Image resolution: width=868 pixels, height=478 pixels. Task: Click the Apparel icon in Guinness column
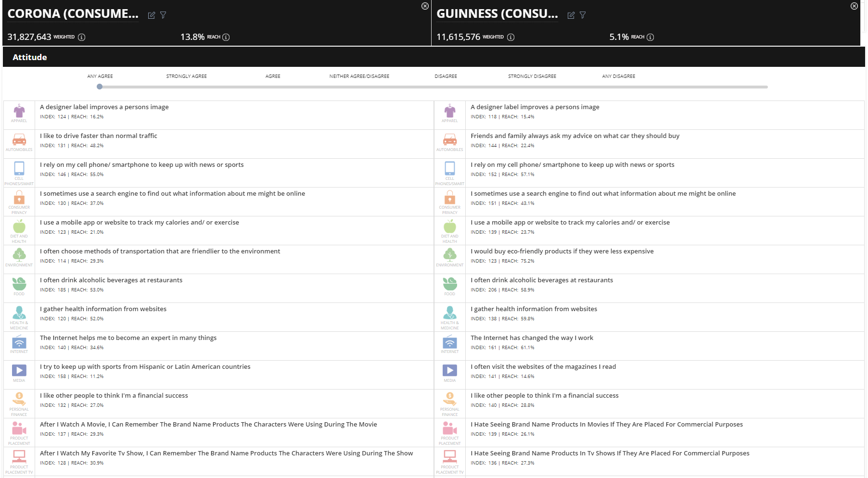(x=450, y=112)
